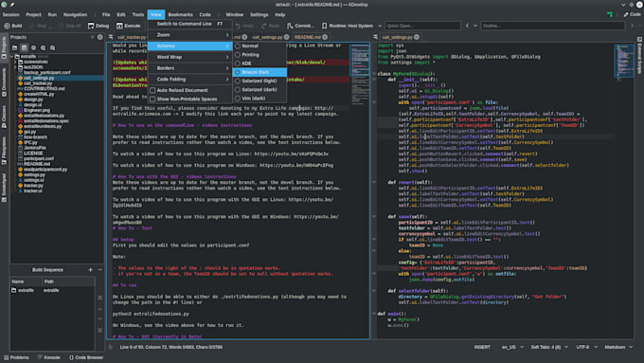Screen dimensions: 644x363
Task: Open the Markdown highlighting mode dropdown
Action: tap(618, 347)
